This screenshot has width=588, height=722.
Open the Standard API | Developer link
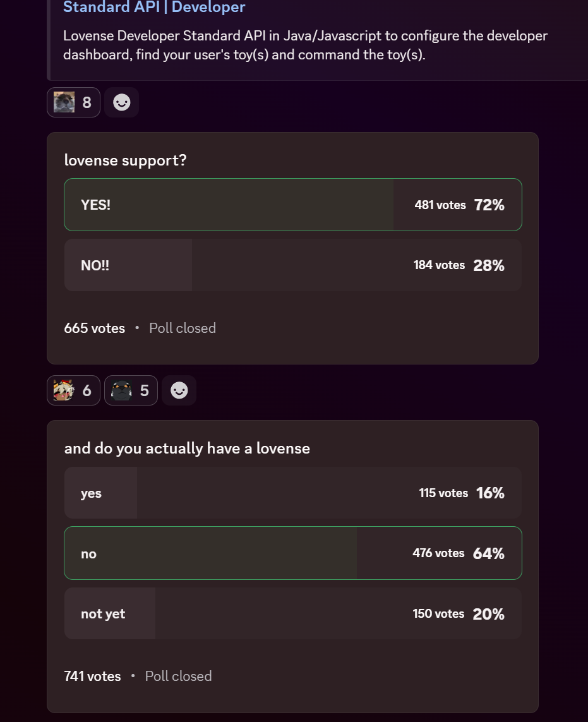coord(154,8)
